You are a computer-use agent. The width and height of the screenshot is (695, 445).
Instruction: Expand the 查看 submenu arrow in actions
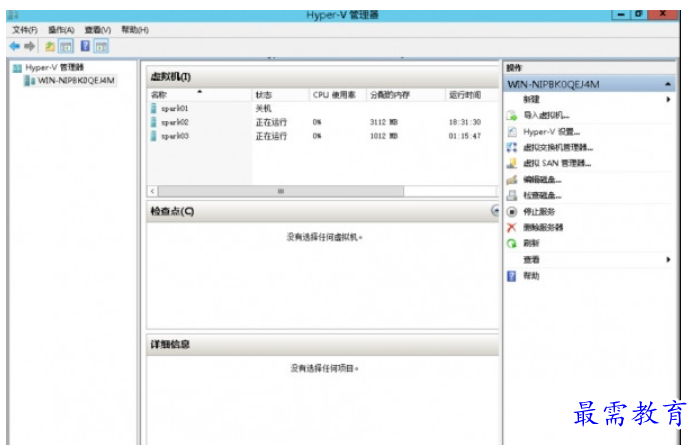(668, 260)
